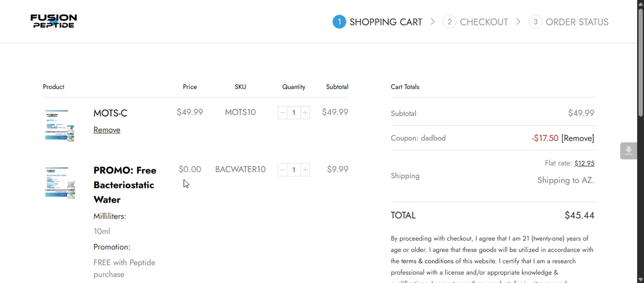644x283 pixels.
Task: Click 'FREE with Peptide purchase' text
Action: tap(125, 268)
